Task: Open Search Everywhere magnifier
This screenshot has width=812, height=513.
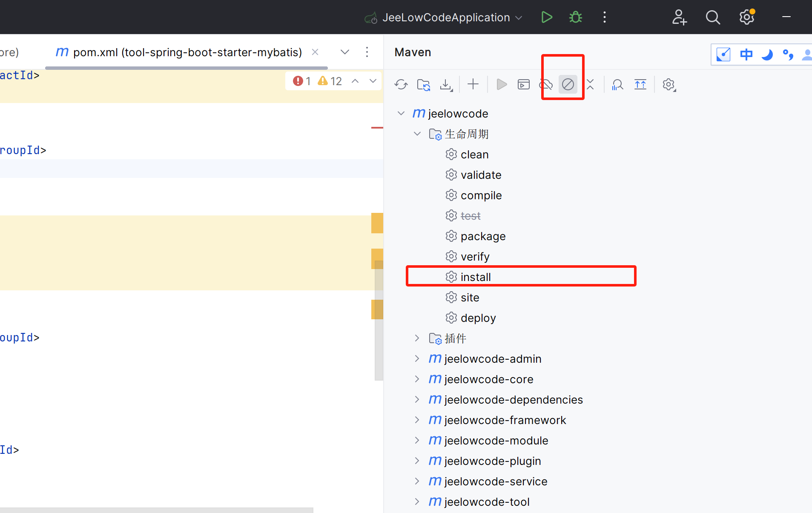Action: [x=712, y=17]
